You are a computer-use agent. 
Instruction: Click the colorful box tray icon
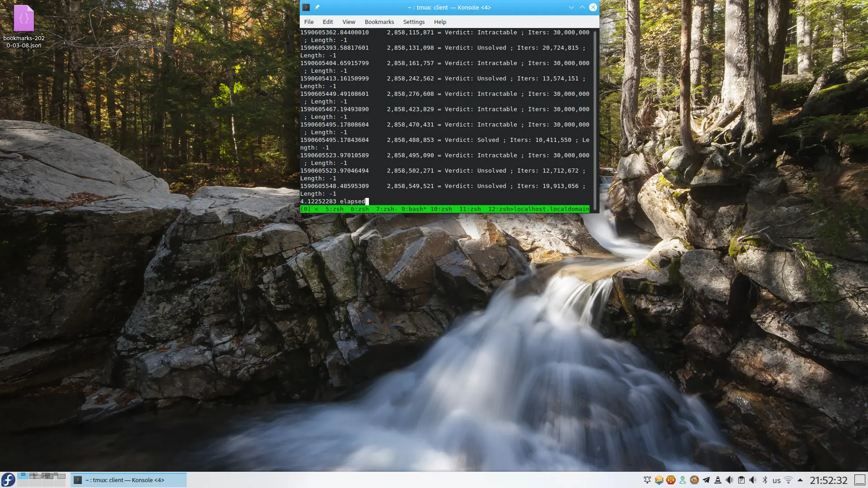coord(659,480)
